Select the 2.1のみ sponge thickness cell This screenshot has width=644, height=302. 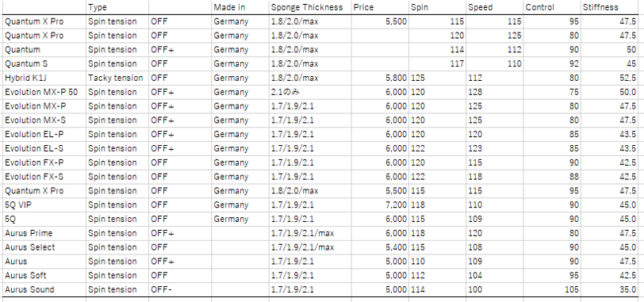click(310, 92)
